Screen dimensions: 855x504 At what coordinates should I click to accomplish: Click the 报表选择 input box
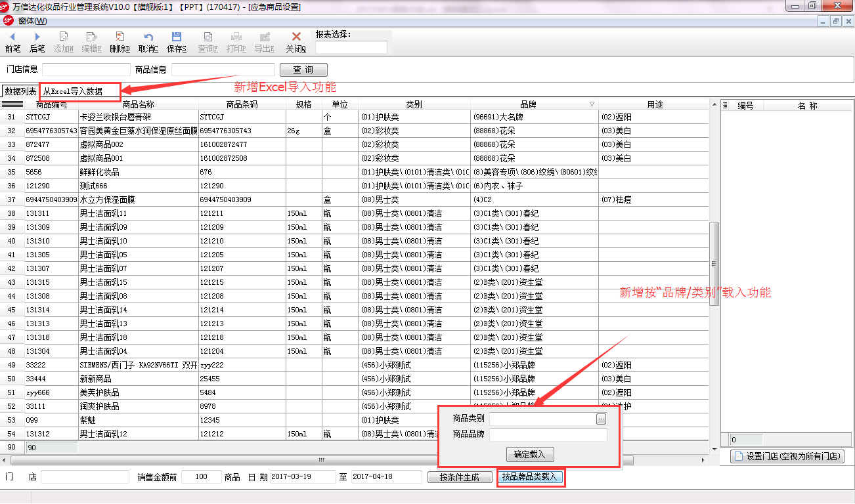click(x=351, y=47)
